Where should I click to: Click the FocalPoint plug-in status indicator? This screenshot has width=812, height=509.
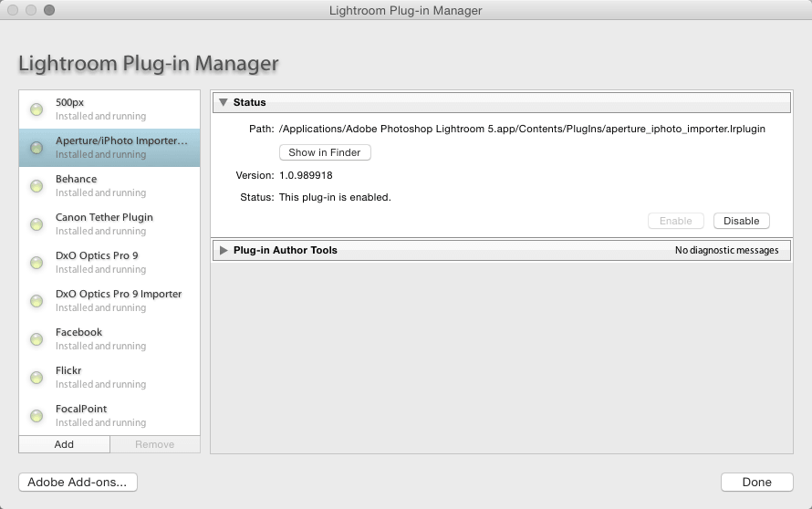[36, 416]
